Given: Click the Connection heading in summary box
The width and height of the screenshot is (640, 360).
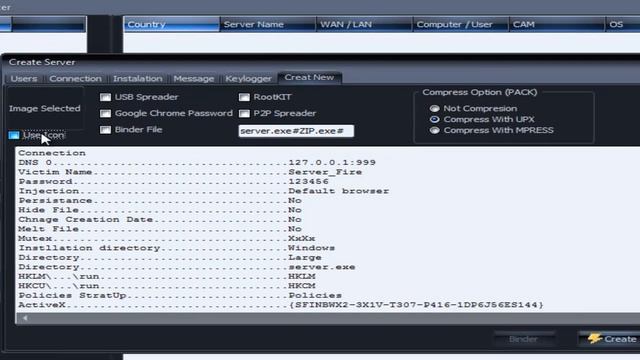Looking at the screenshot, I should click(x=52, y=153).
